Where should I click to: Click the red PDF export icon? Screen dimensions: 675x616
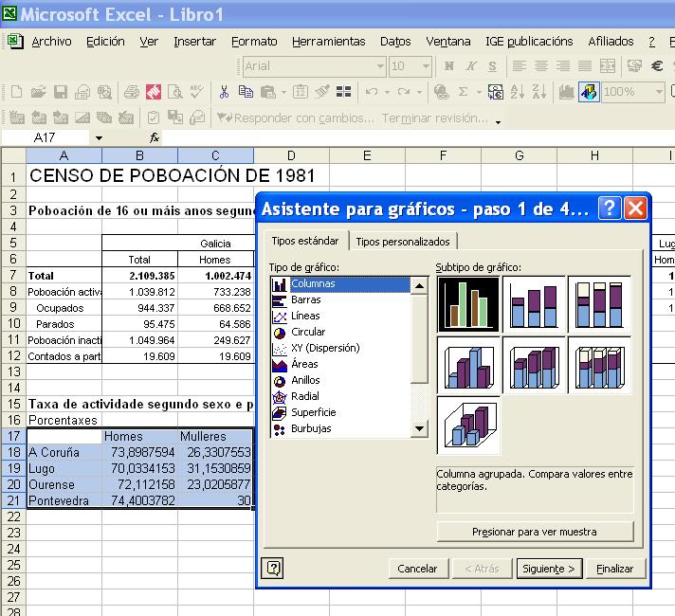154,92
